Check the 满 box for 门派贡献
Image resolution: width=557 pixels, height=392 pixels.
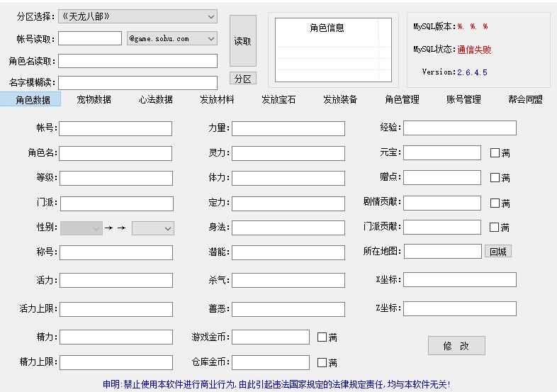pyautogui.click(x=495, y=228)
